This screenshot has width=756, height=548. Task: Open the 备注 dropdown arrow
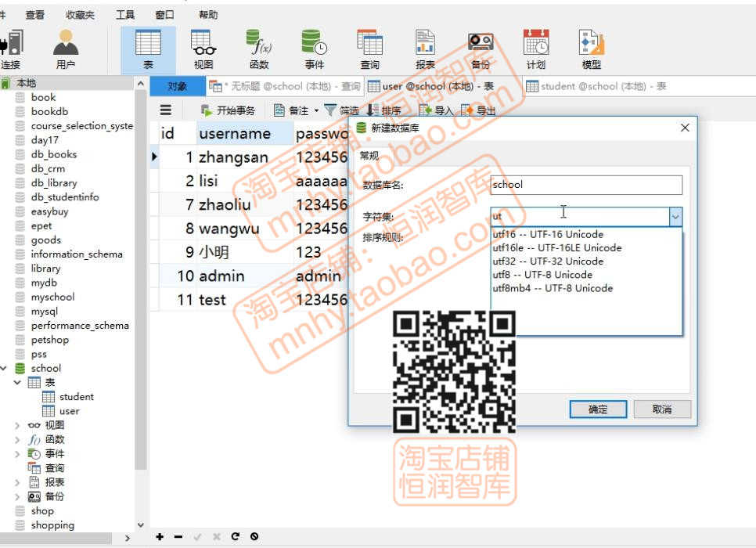317,110
